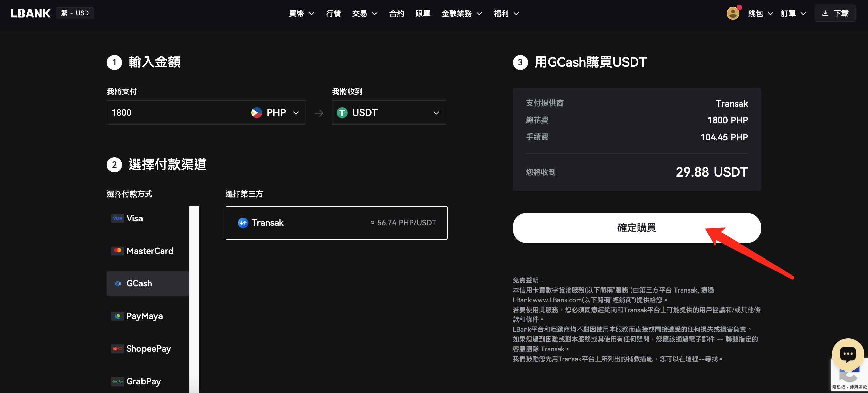
Task: Open the 繁 - USD language and currency selector
Action: 75,13
